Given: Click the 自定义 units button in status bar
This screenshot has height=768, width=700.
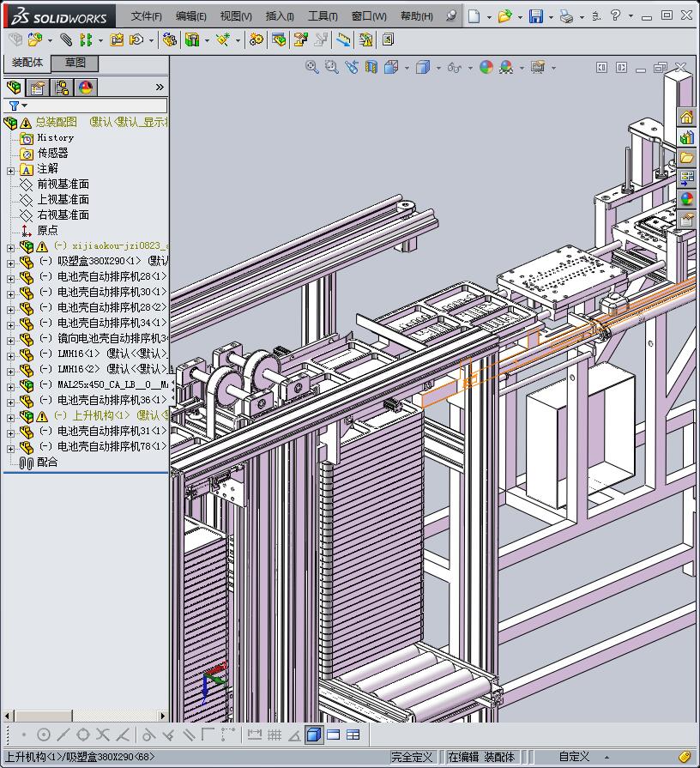Looking at the screenshot, I should pyautogui.click(x=574, y=757).
